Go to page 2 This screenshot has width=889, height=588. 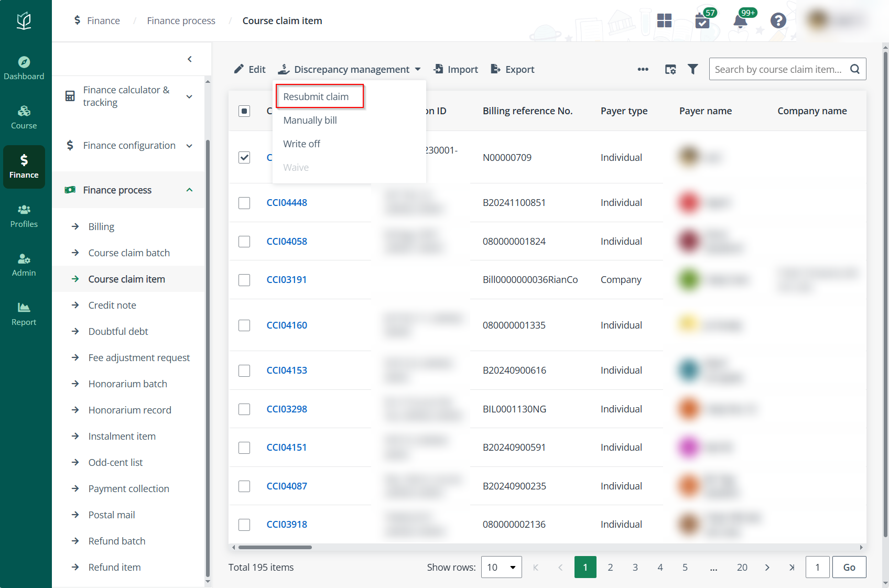610,568
